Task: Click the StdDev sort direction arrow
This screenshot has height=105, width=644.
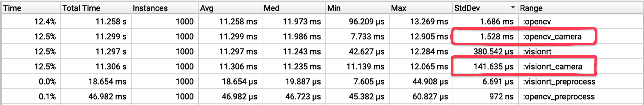Action: pos(513,7)
